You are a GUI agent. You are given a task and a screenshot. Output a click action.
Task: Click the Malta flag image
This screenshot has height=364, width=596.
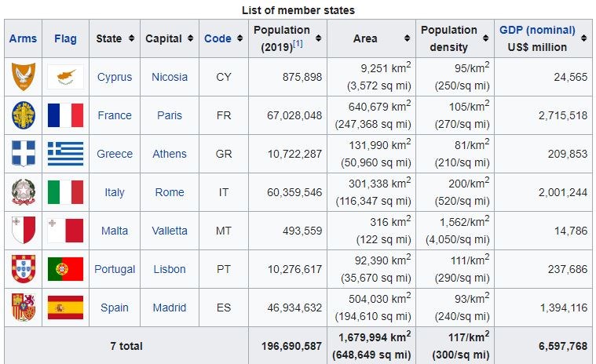point(65,231)
